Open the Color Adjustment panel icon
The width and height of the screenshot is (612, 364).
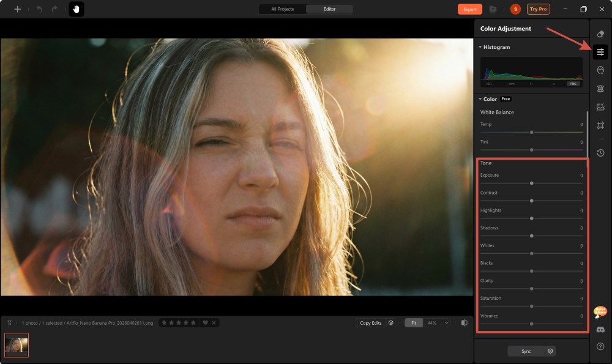click(x=600, y=52)
